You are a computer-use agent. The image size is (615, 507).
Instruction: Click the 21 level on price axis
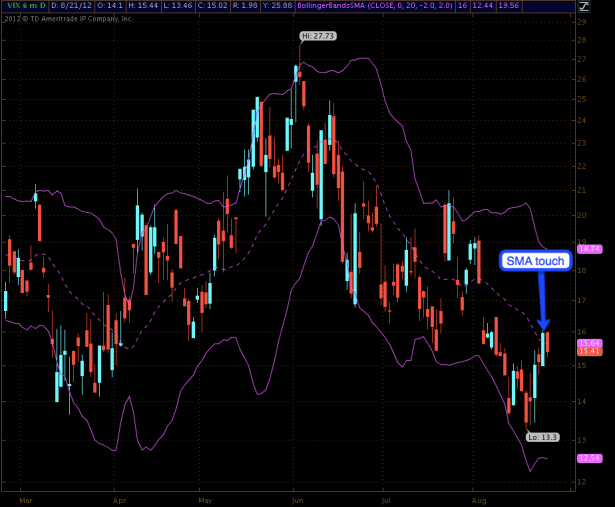[582, 190]
